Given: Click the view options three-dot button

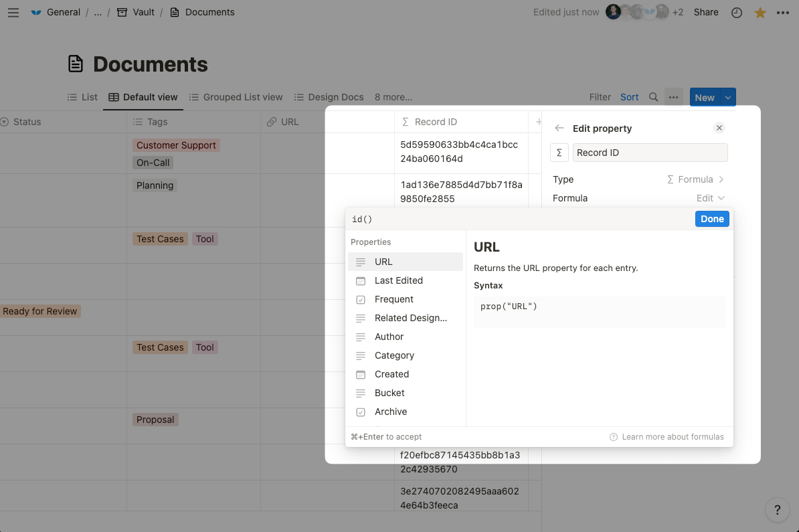Looking at the screenshot, I should click(674, 97).
